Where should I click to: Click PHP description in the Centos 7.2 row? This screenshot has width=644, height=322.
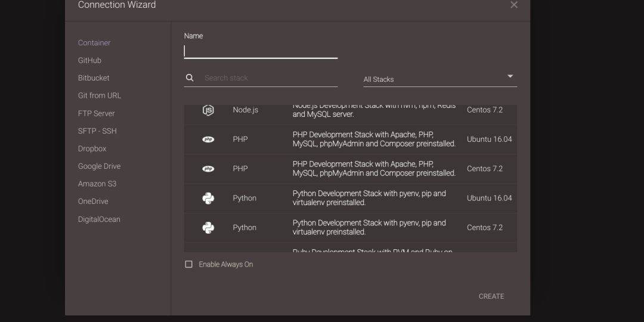point(374,169)
